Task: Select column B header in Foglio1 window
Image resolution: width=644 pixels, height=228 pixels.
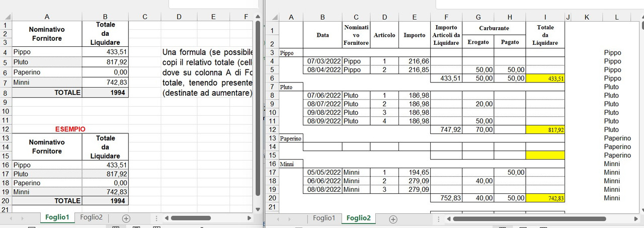Action: 105,17
